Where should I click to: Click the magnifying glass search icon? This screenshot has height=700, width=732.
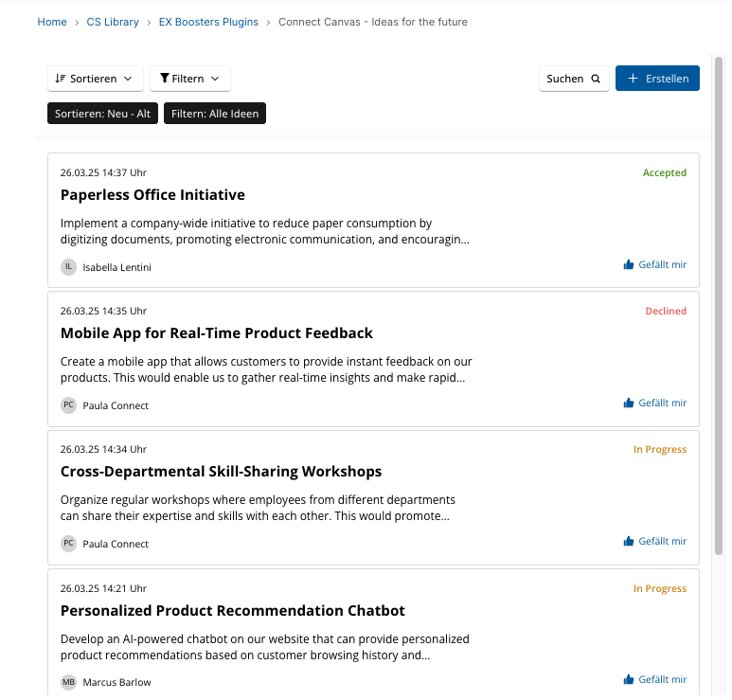tap(596, 79)
